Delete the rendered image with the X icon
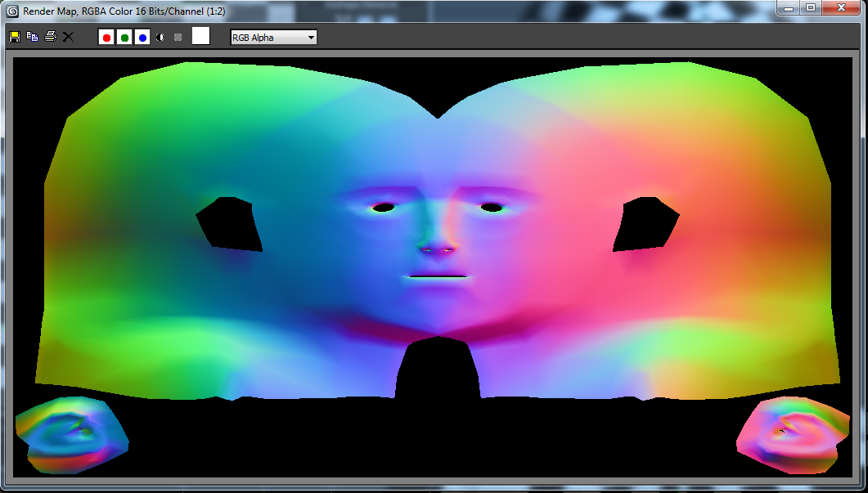 68,37
